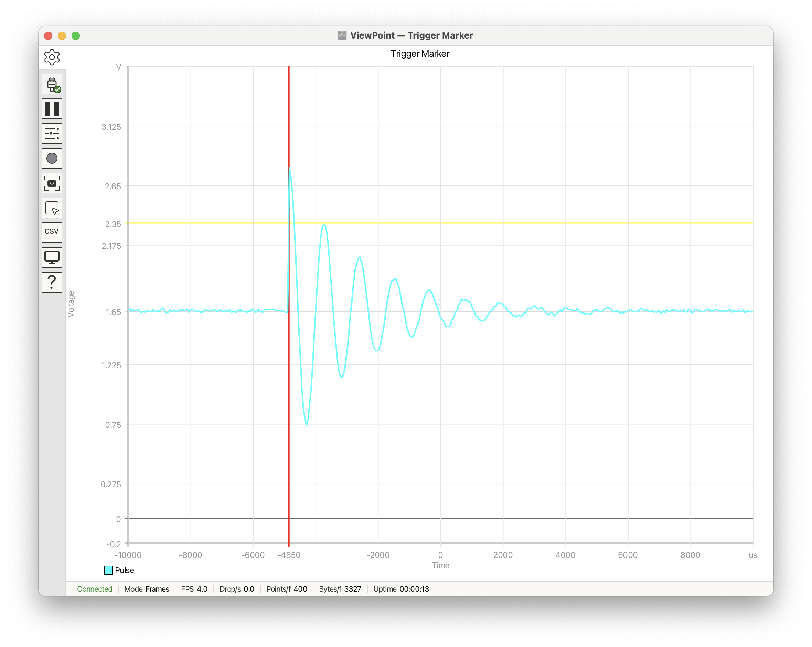Viewport: 812px width, 647px height.
Task: Click the V unit label on voltage axis
Action: click(119, 67)
